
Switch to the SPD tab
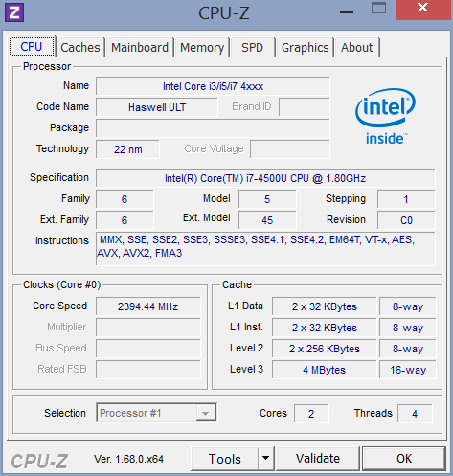(252, 48)
